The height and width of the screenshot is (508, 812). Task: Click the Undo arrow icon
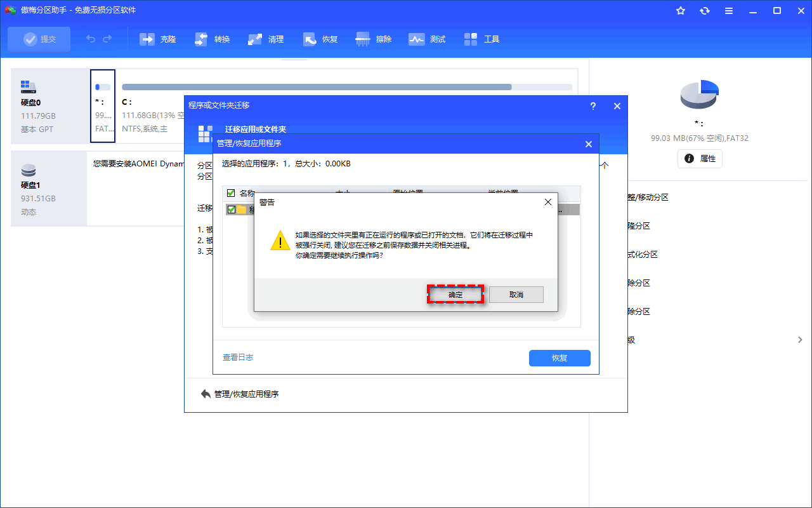pyautogui.click(x=89, y=39)
